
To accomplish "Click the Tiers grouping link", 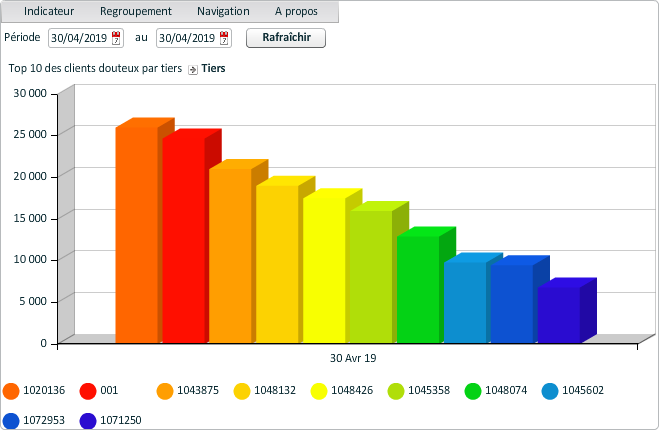I will click(x=214, y=68).
